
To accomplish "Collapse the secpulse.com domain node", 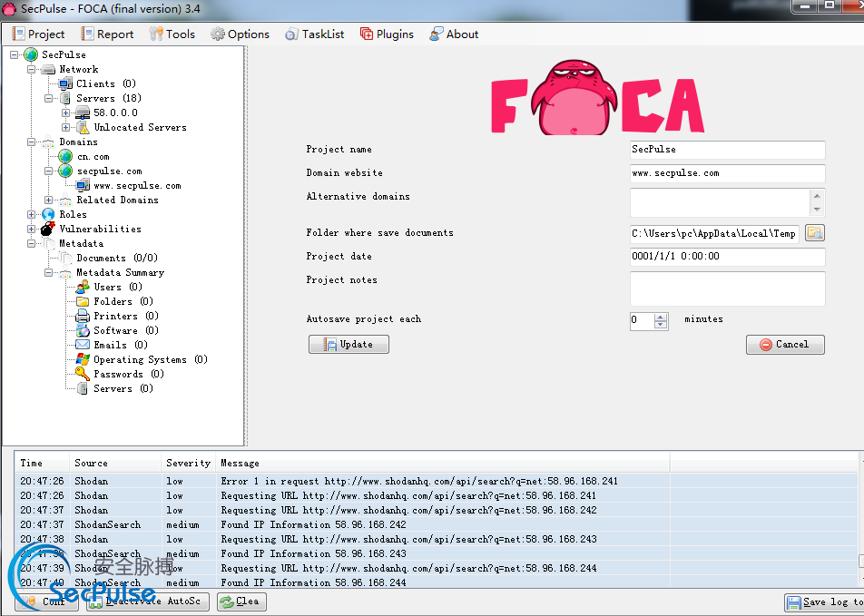I will tap(48, 171).
